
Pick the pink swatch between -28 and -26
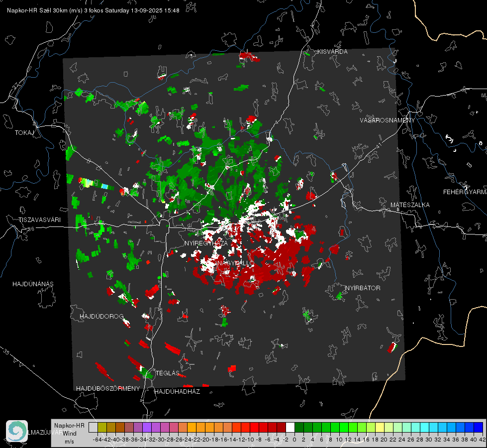(174, 427)
